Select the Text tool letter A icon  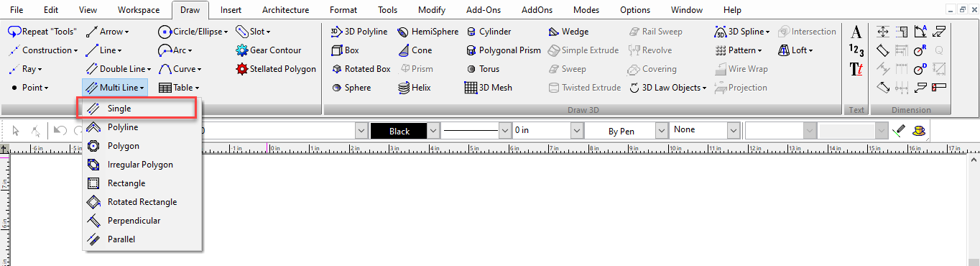click(x=856, y=32)
